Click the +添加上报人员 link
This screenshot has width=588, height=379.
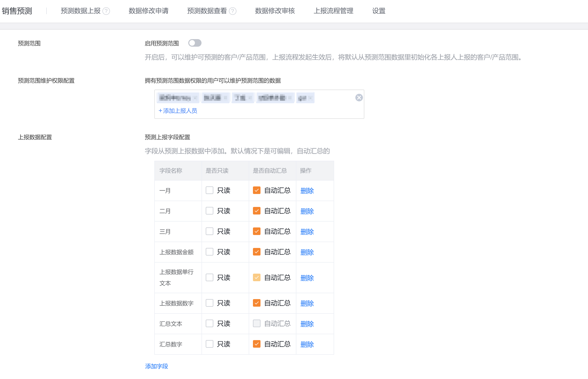[178, 111]
